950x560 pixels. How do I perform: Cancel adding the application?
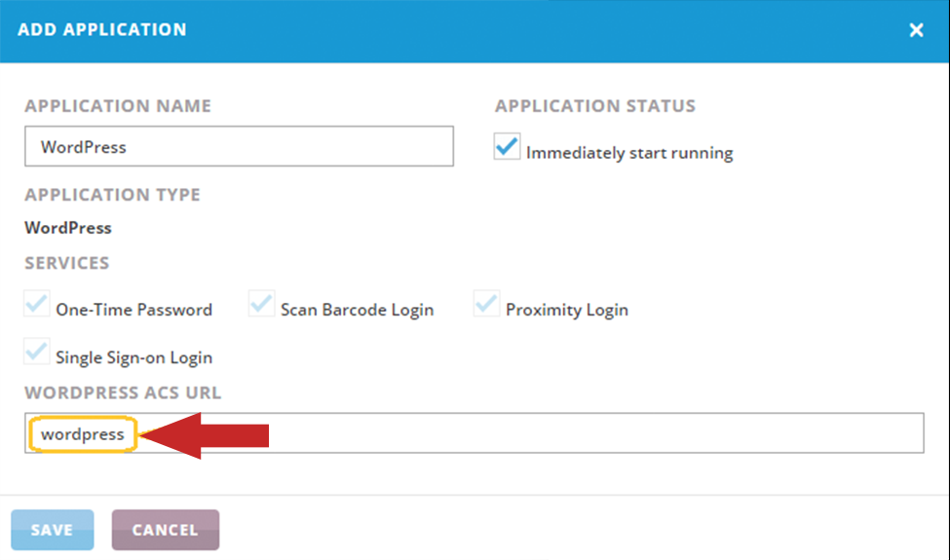point(166,530)
